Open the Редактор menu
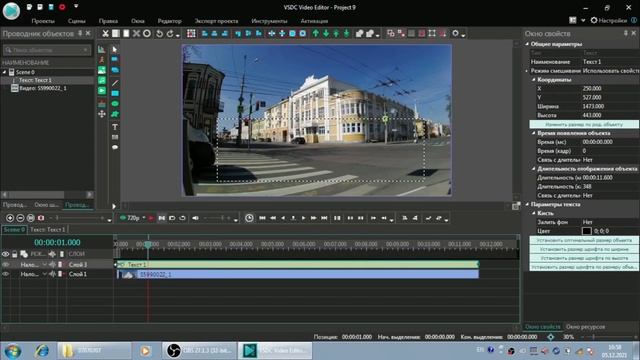Screen dimensions: 640x360 click(169, 21)
